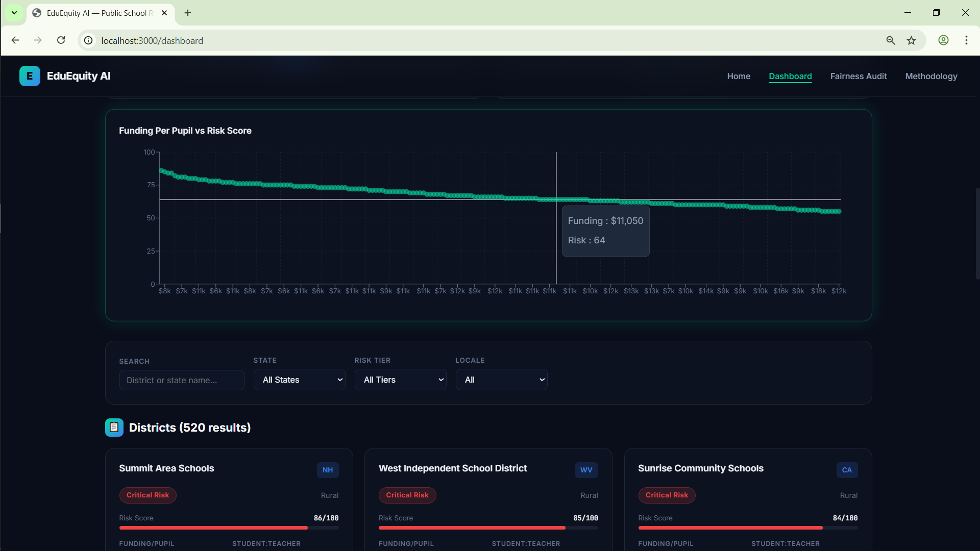
Task: Open a new browser tab
Action: 188,13
